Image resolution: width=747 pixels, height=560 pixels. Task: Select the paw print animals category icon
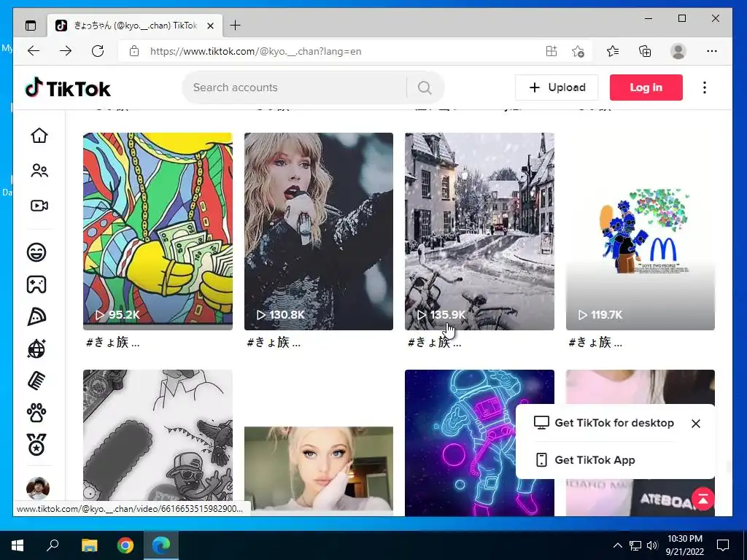36,413
